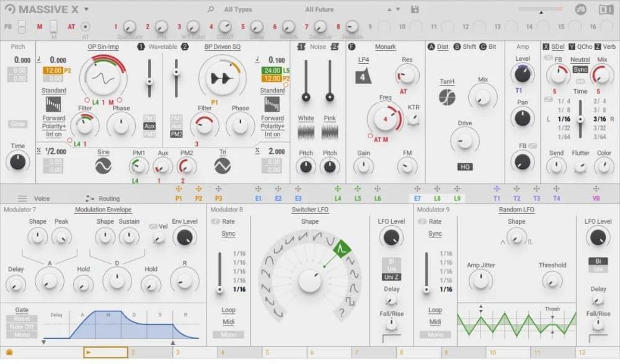Open the Modulation Envelope type menu

tap(103, 210)
